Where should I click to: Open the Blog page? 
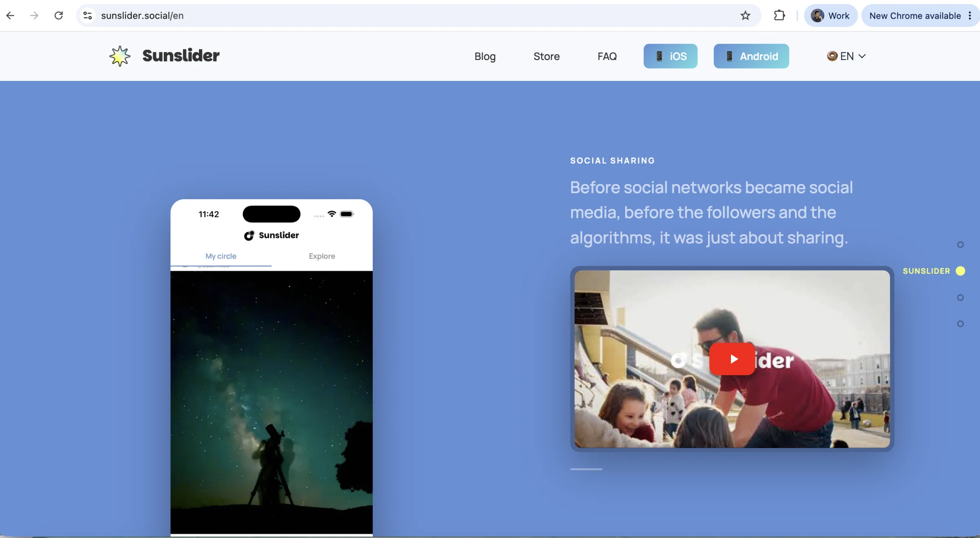point(485,56)
